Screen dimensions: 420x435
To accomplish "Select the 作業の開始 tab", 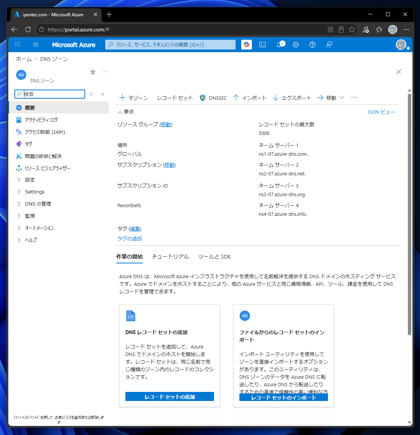I will point(129,257).
